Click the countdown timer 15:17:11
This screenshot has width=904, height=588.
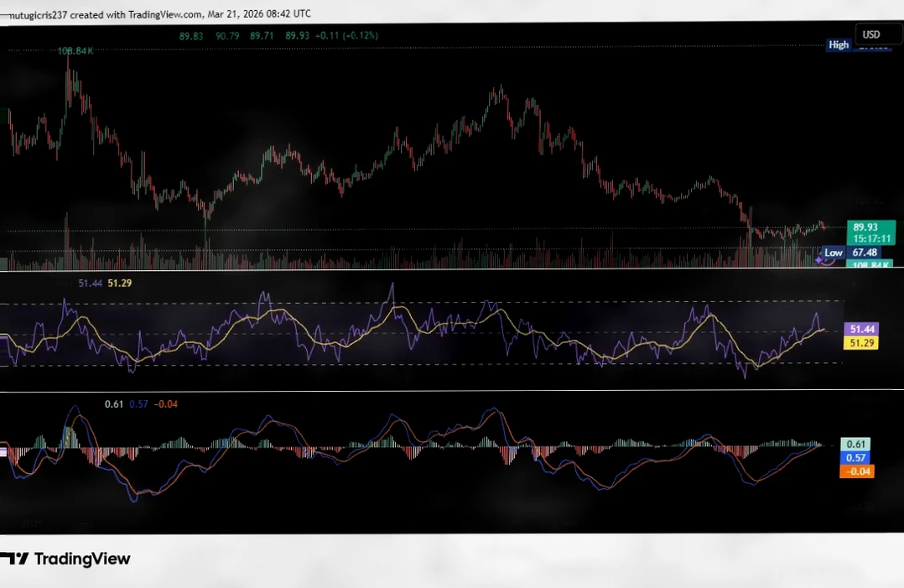point(869,239)
